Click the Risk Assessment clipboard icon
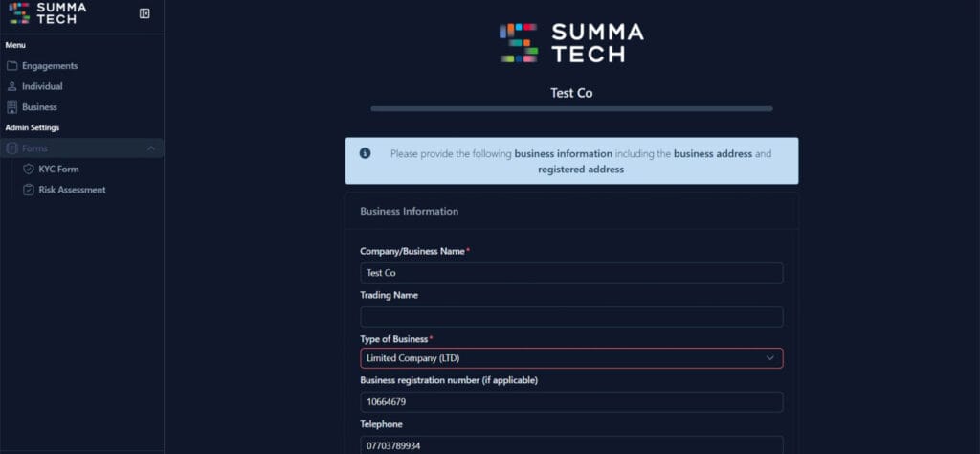The image size is (980, 454). tap(29, 190)
